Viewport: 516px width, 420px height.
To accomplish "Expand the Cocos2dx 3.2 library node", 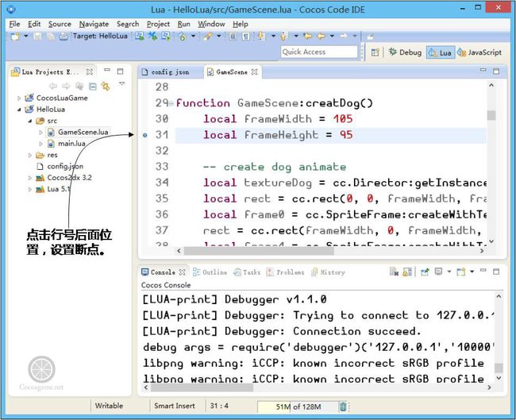I will tap(29, 178).
